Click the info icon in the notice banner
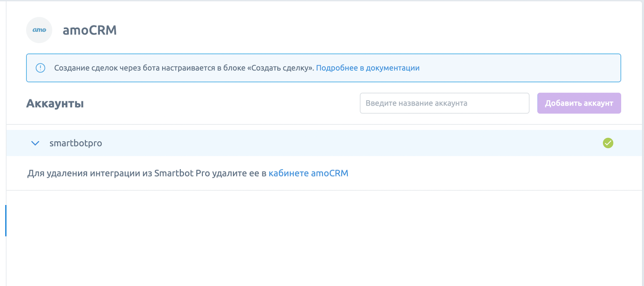 click(x=41, y=68)
